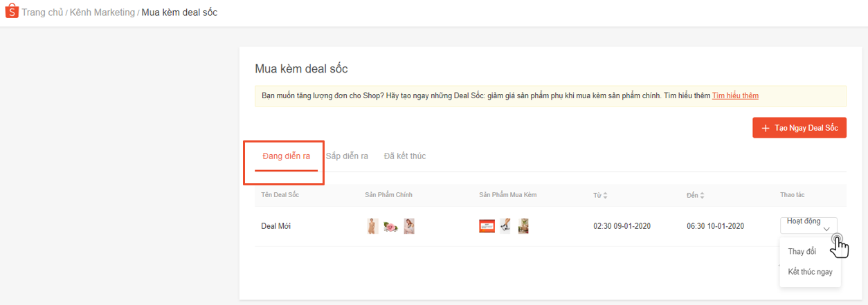868x305 pixels.
Task: Click the Shopee logo icon
Action: coord(11,12)
